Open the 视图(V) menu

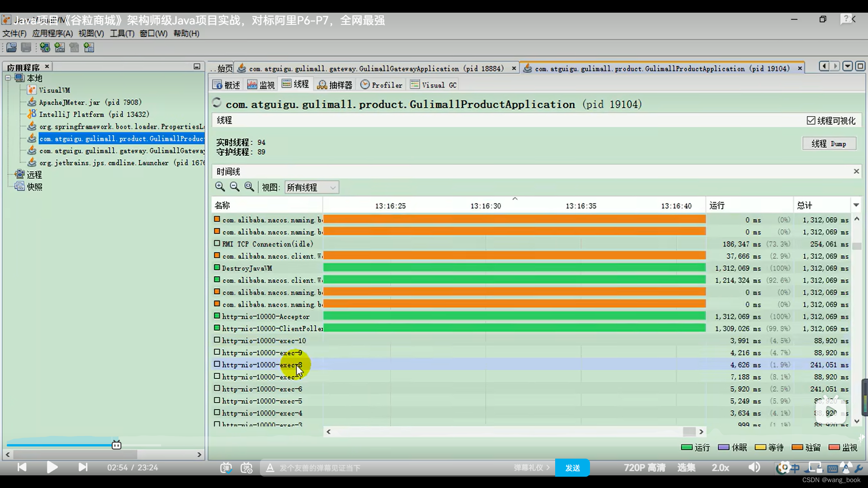tap(91, 33)
